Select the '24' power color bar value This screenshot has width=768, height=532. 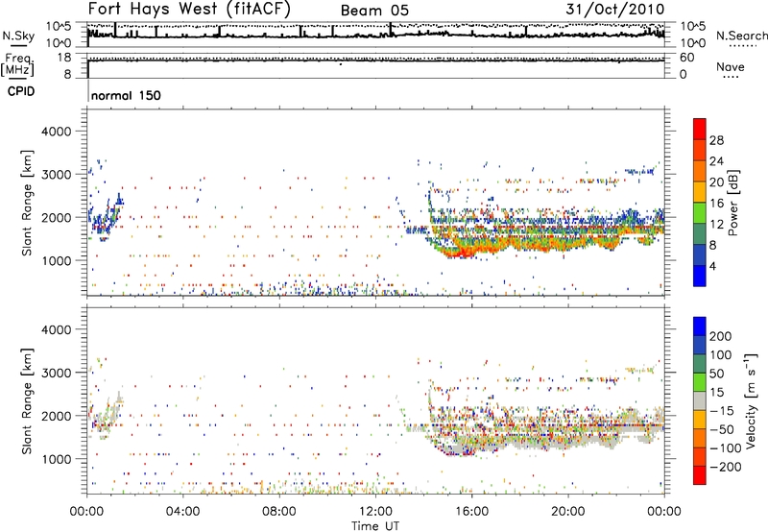click(x=716, y=161)
